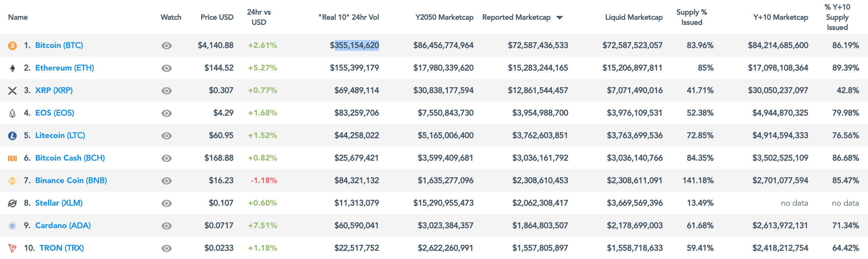Click Bitcoin Cash volume $25,679,421

357,158
